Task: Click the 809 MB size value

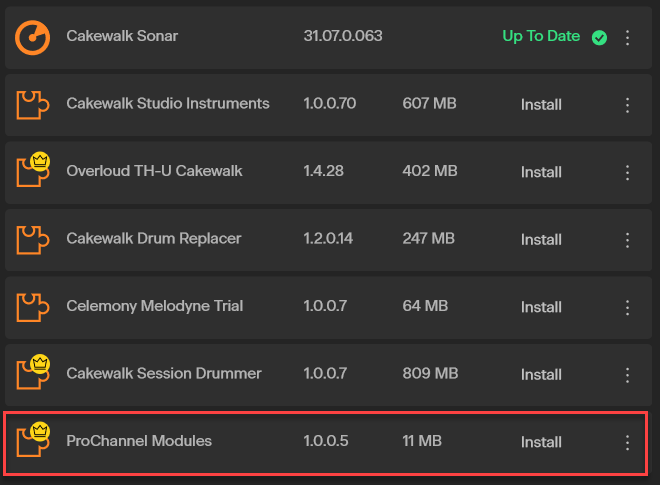Action: click(x=430, y=373)
